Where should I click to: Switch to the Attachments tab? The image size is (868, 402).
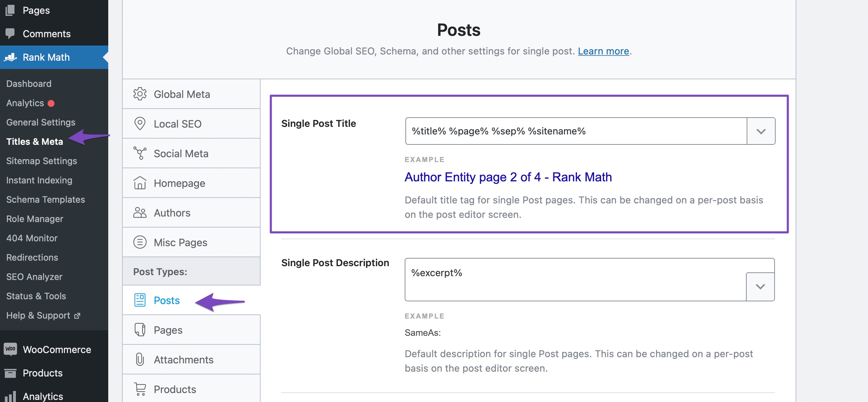[191, 360]
